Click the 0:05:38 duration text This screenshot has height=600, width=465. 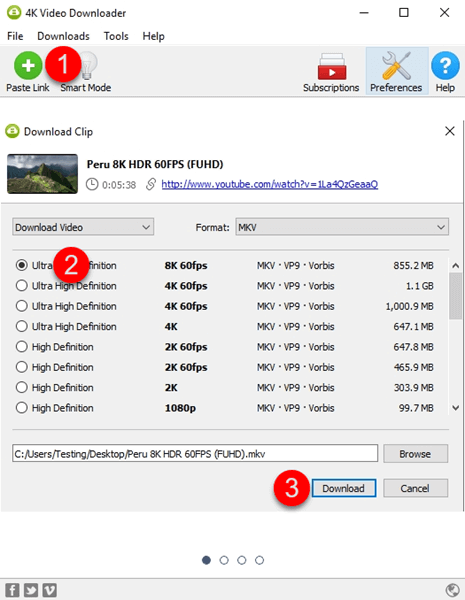click(x=119, y=185)
